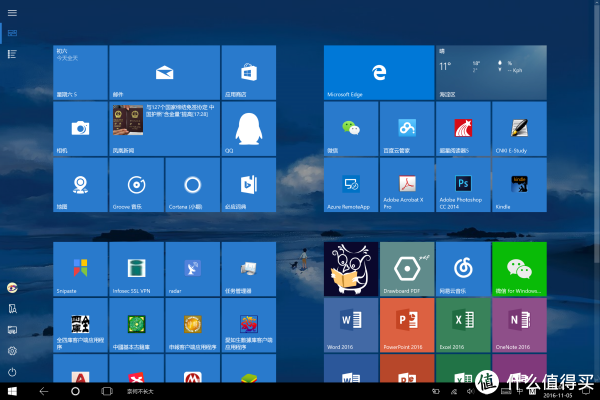Click the Windows Start button
Image resolution: width=600 pixels, height=400 pixels.
coord(12,391)
